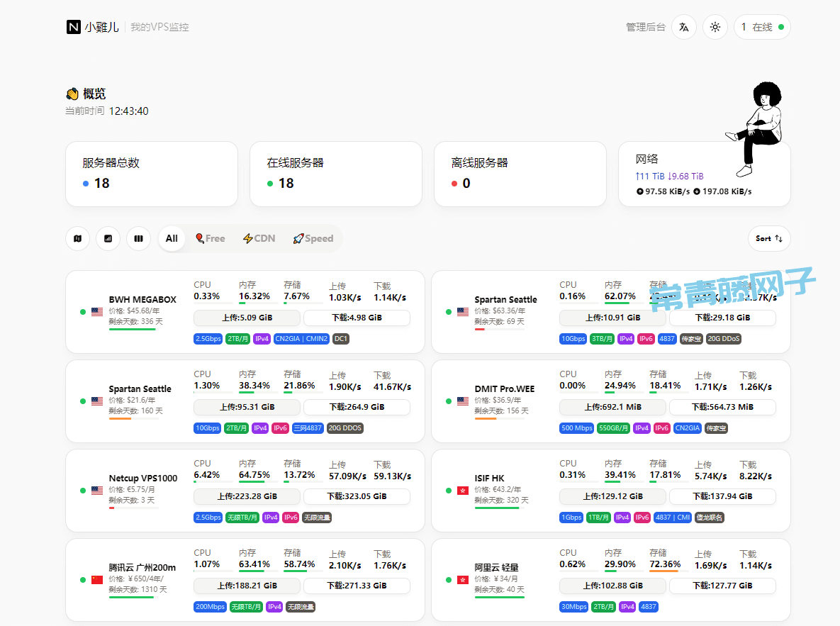
Task: Click the green status dot on Netcup VPS1000
Action: pos(82,491)
